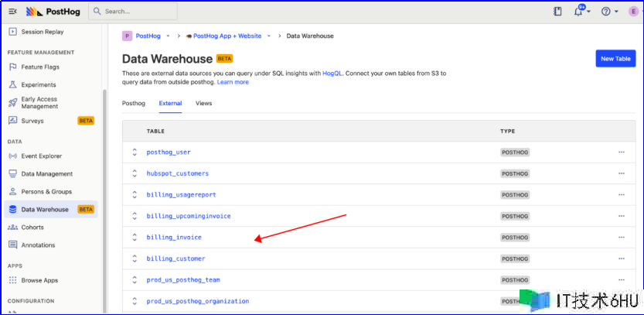This screenshot has width=644, height=315.
Task: Follow the Learn more link
Action: (233, 82)
